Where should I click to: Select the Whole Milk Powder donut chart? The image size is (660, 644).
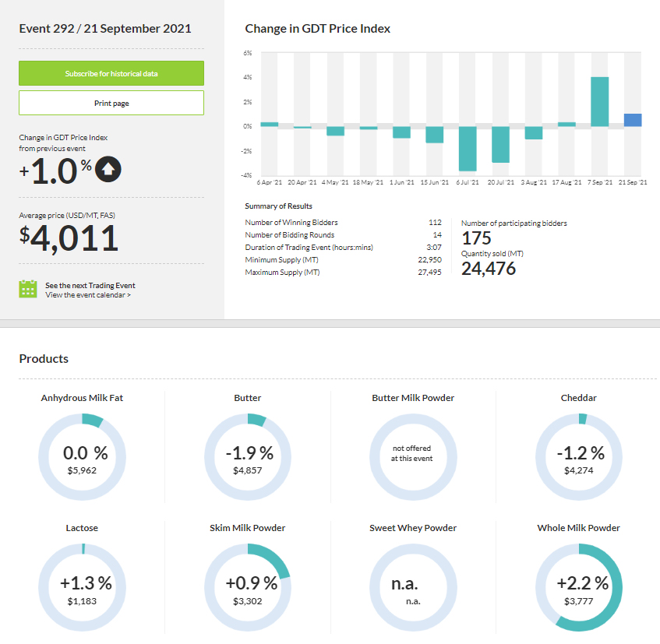point(579,587)
